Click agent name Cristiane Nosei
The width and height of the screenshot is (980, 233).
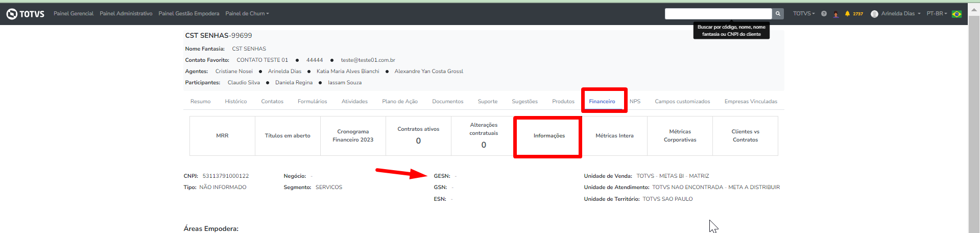pyautogui.click(x=234, y=71)
